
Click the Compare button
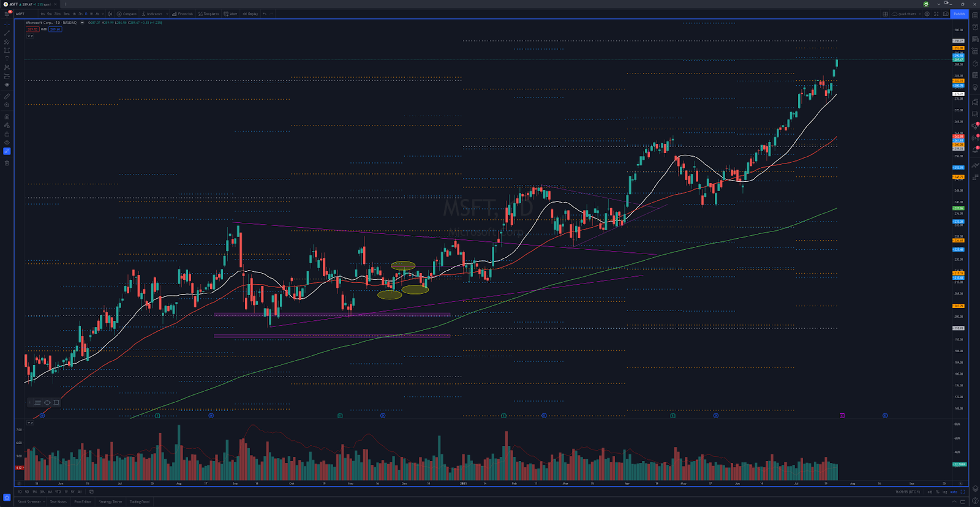click(127, 13)
